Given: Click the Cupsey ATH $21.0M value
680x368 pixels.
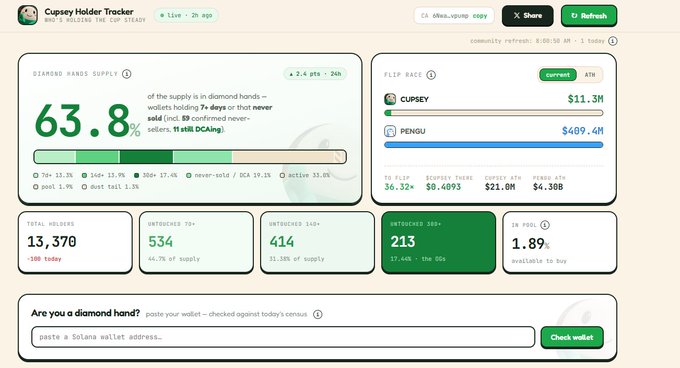Looking at the screenshot, I should point(500,187).
